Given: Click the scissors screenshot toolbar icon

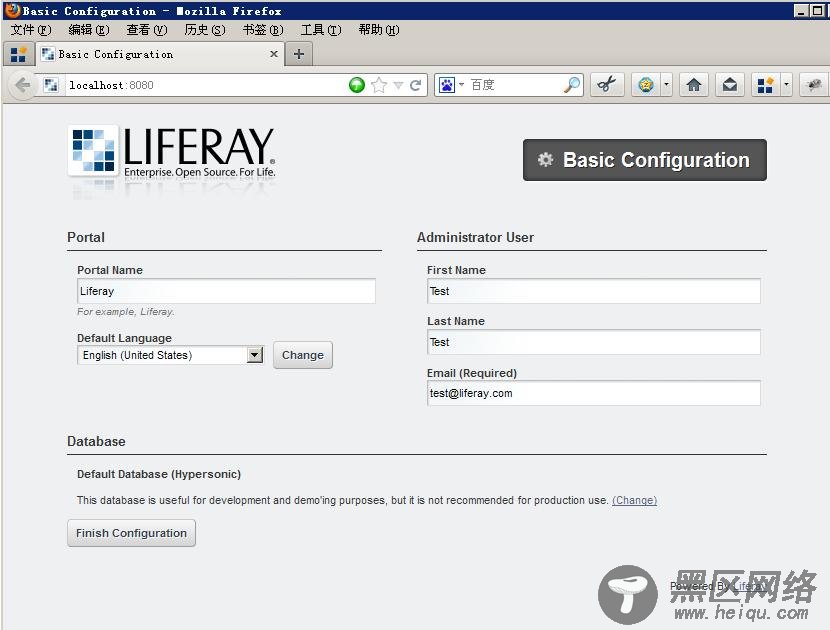Looking at the screenshot, I should [x=607, y=85].
